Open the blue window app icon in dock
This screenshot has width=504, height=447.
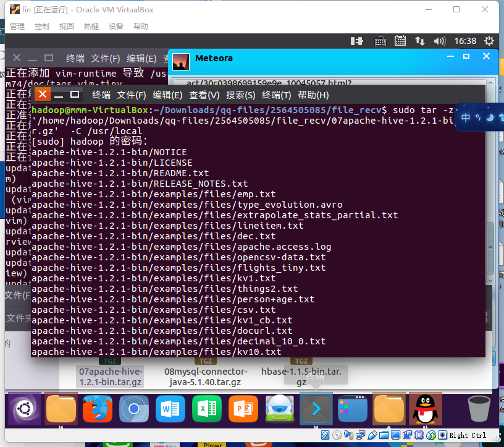[x=353, y=409]
